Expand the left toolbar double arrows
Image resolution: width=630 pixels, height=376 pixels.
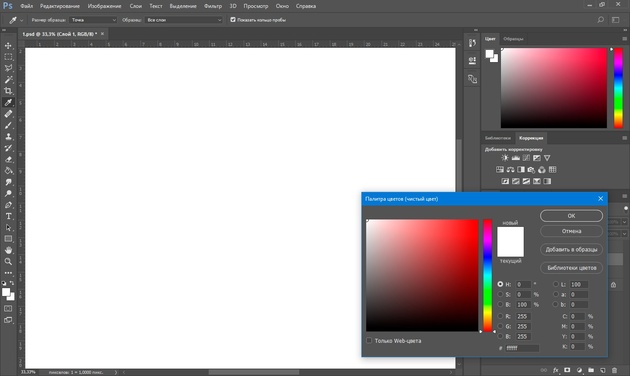click(4, 30)
